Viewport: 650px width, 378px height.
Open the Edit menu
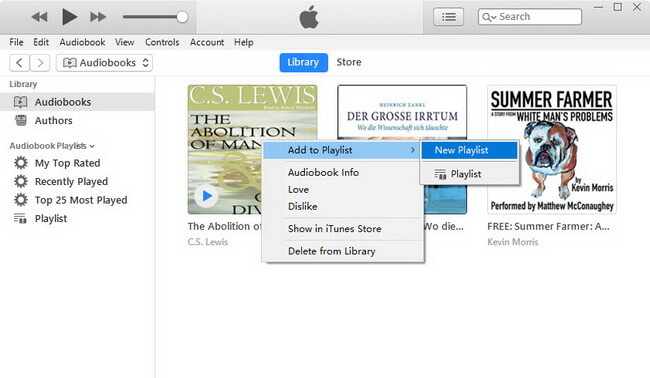41,42
